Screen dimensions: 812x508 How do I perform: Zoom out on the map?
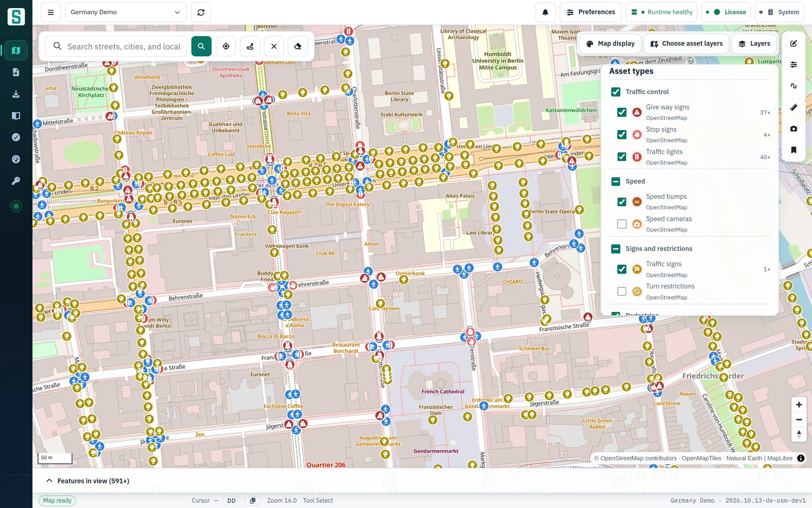pyautogui.click(x=799, y=420)
